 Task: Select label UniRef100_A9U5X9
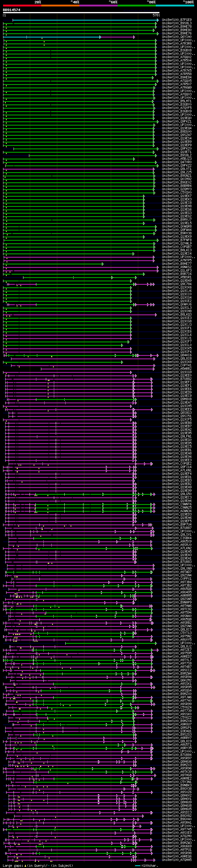[x=177, y=542]
